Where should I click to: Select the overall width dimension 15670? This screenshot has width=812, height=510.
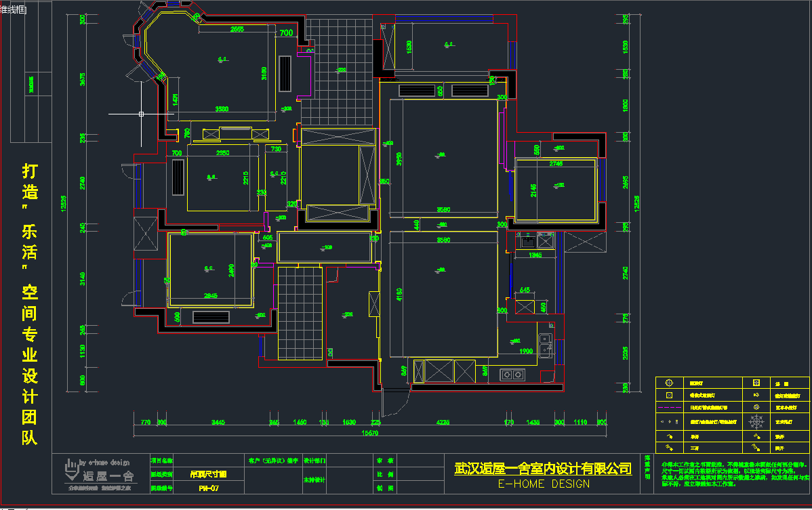pyautogui.click(x=370, y=433)
